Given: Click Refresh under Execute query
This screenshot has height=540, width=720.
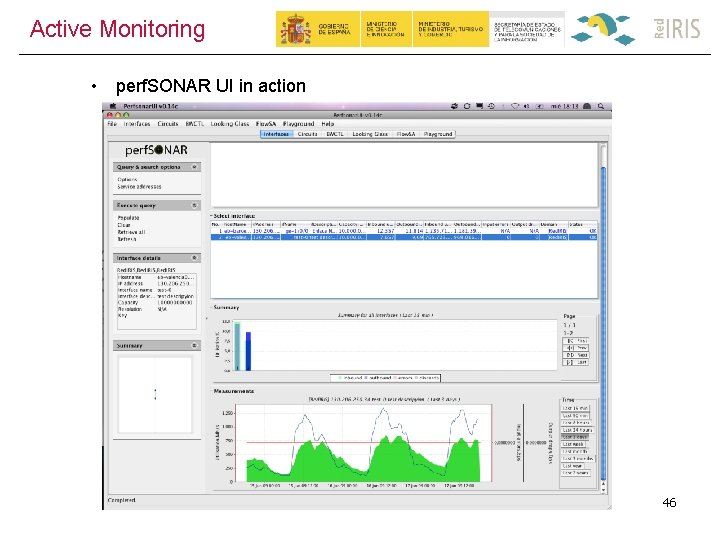Looking at the screenshot, I should pos(127,239).
